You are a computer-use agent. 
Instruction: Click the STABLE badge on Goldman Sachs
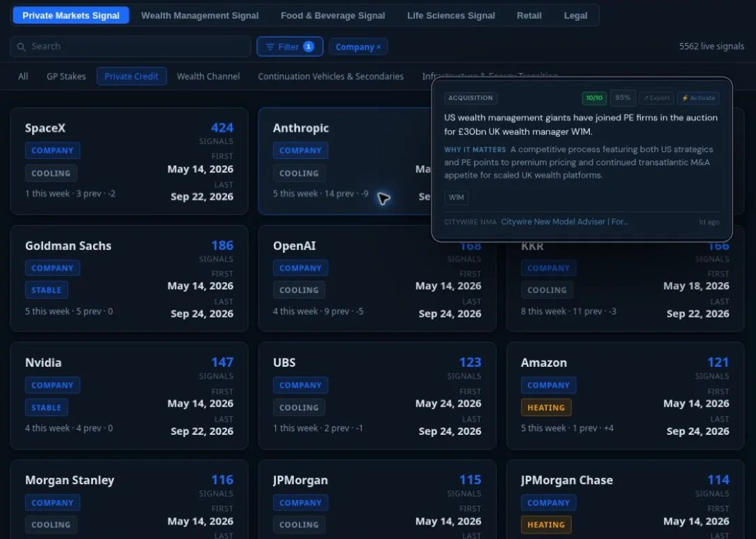[x=47, y=290]
